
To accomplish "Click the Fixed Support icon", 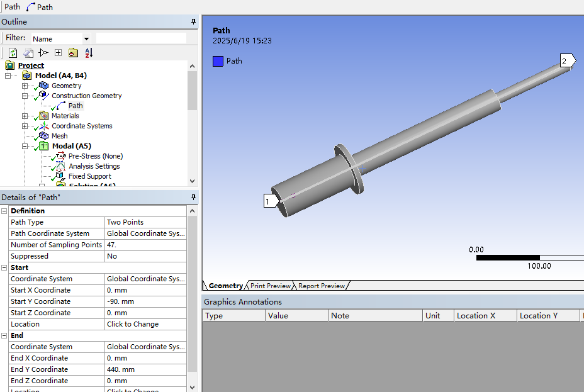I will coord(60,176).
